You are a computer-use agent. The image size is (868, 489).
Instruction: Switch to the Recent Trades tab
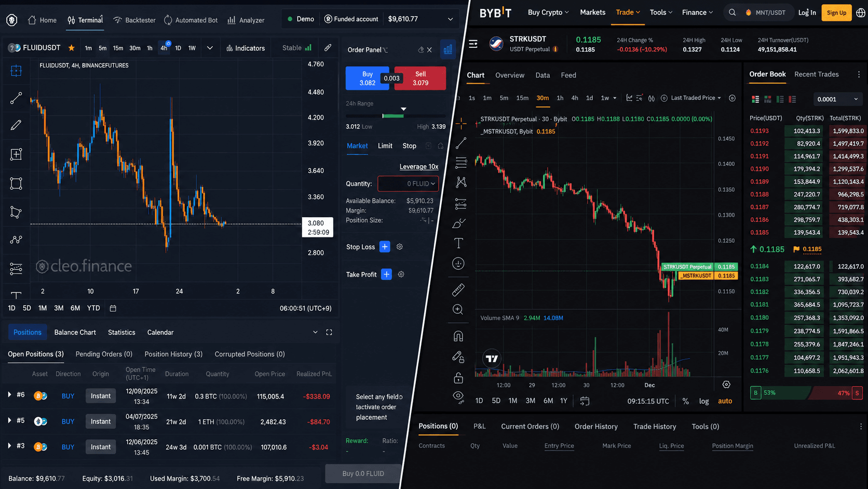pos(817,74)
